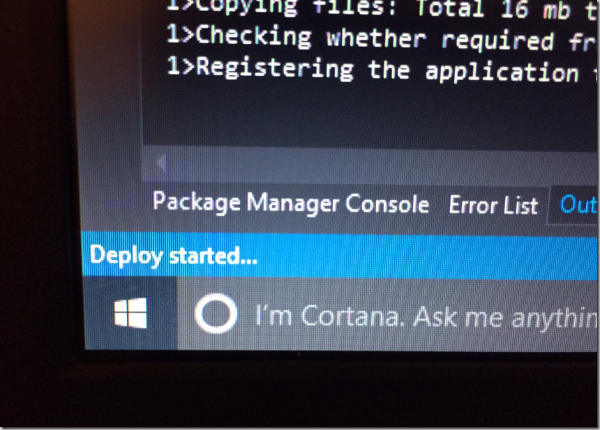Select the Output tab
Viewport: 600px width, 430px height.
(x=577, y=204)
